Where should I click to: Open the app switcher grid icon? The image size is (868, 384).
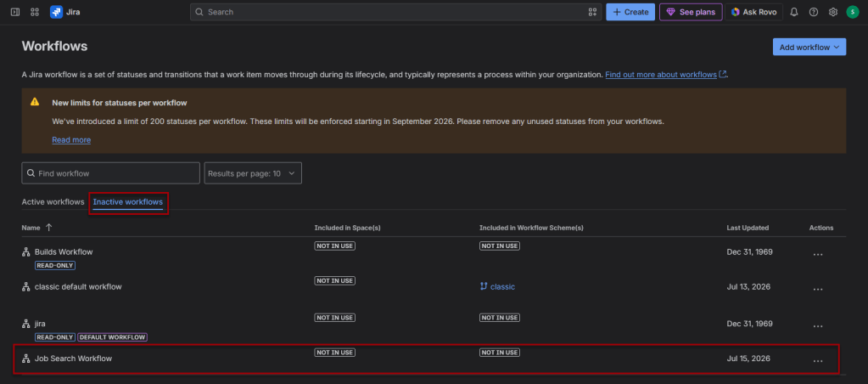(x=34, y=12)
